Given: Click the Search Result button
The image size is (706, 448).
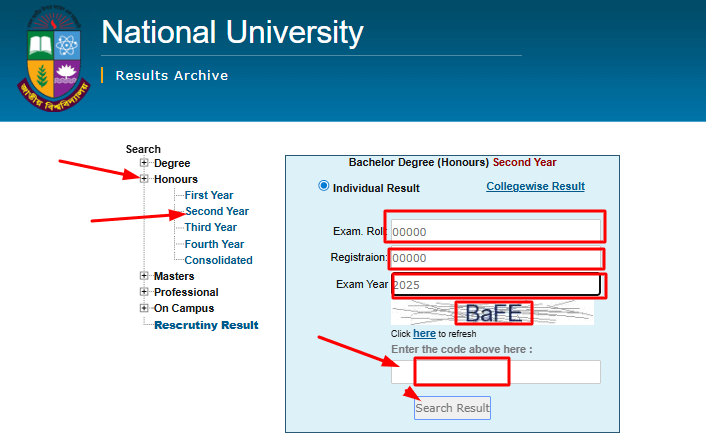Looking at the screenshot, I should point(452,408).
